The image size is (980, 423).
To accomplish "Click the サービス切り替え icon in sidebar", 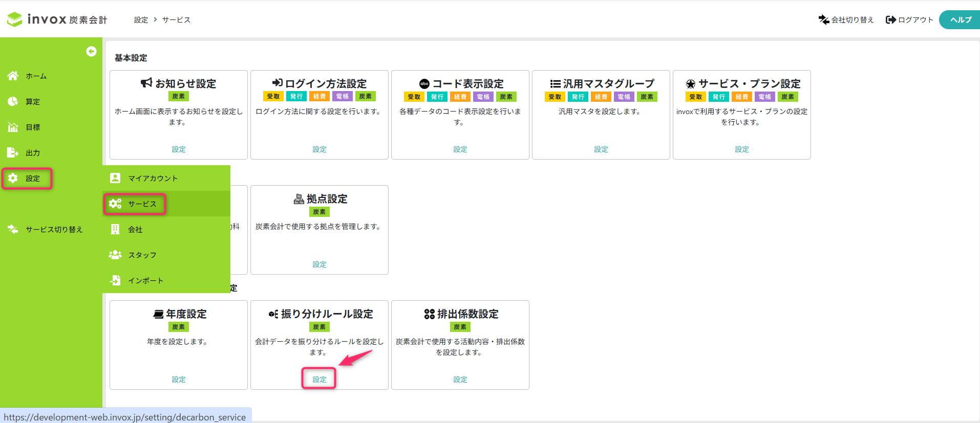I will coord(13,229).
